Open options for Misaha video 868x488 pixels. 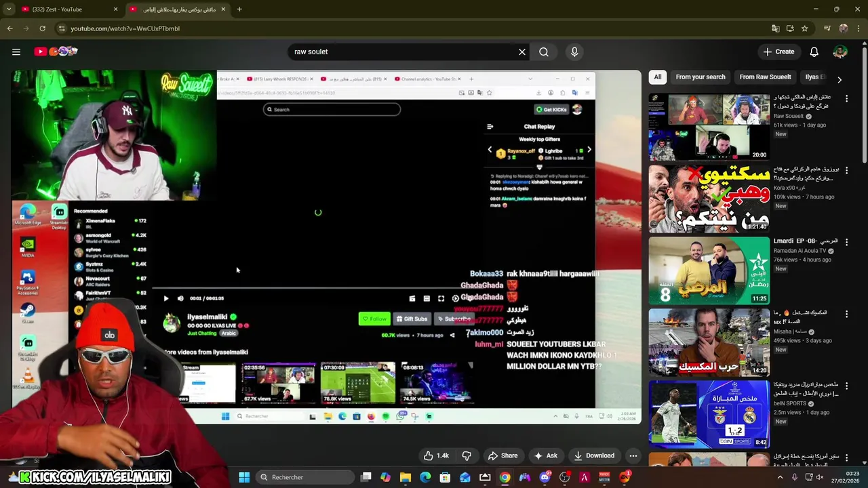click(846, 314)
